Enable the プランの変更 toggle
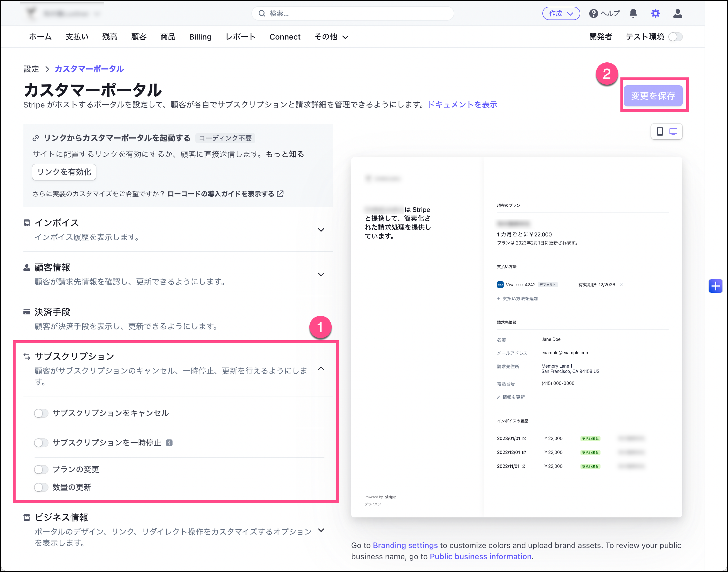 click(41, 470)
